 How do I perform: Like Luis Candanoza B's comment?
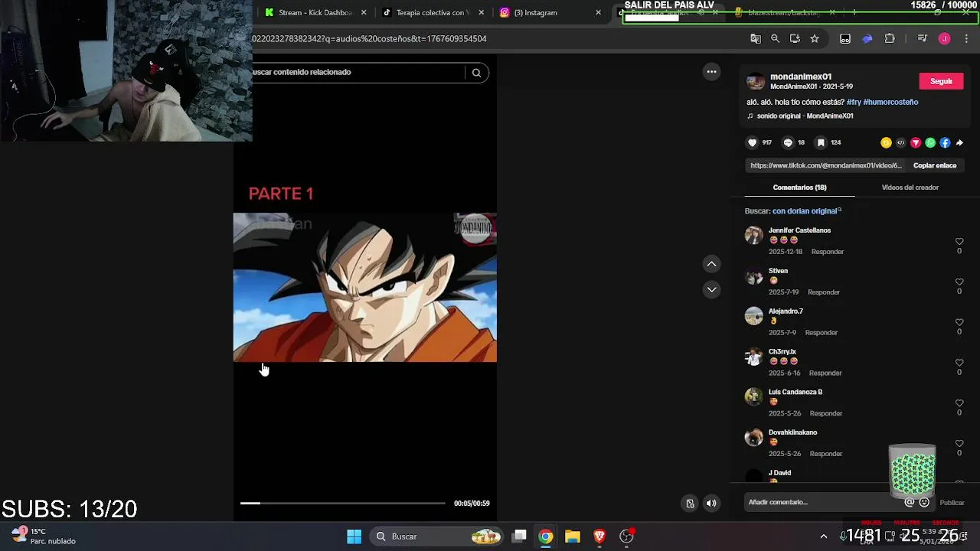coord(959,403)
